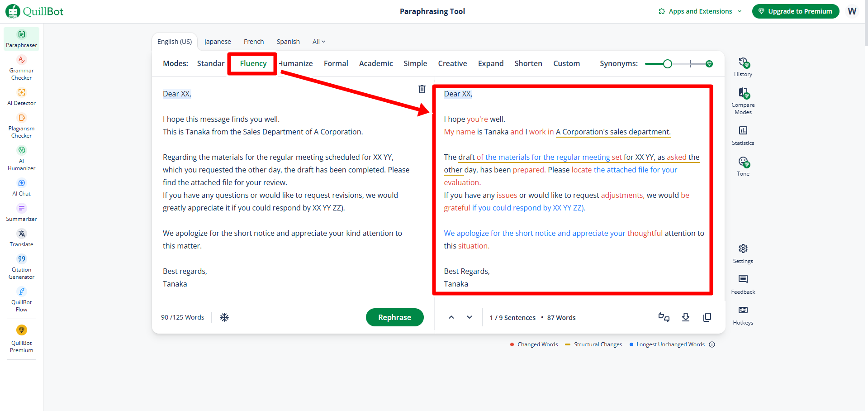This screenshot has height=411, width=868.
Task: Select the Humanize mode
Action: [296, 63]
